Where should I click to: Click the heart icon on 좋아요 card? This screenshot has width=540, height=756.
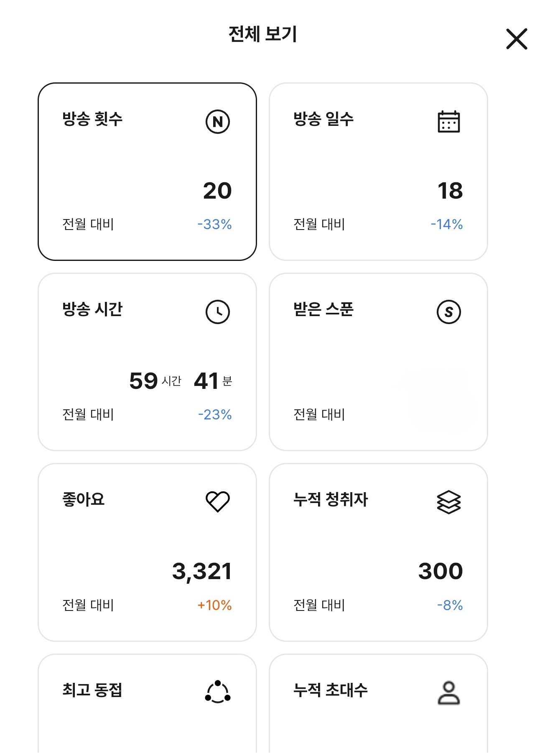218,501
